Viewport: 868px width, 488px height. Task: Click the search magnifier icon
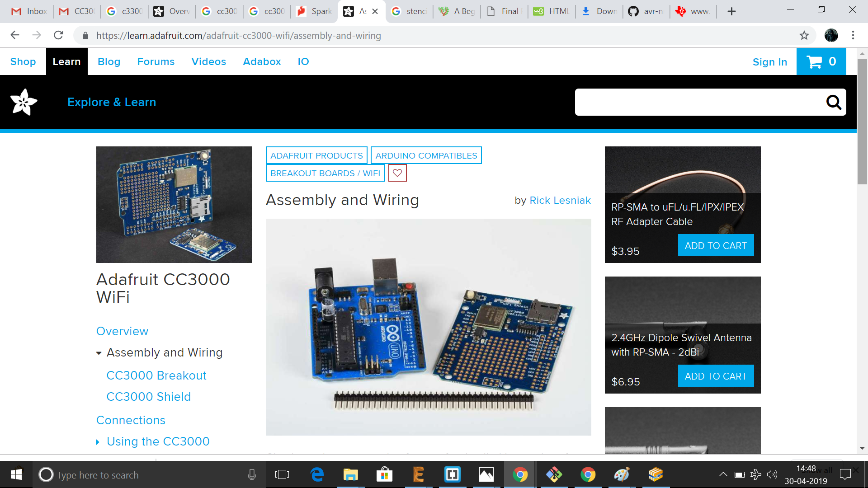coord(833,102)
